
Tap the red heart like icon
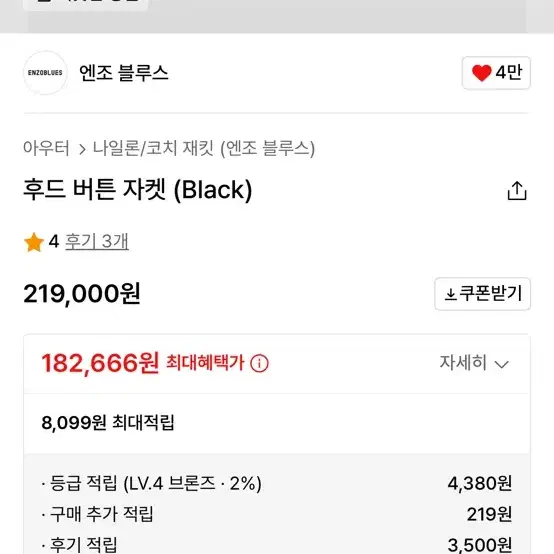(481, 73)
